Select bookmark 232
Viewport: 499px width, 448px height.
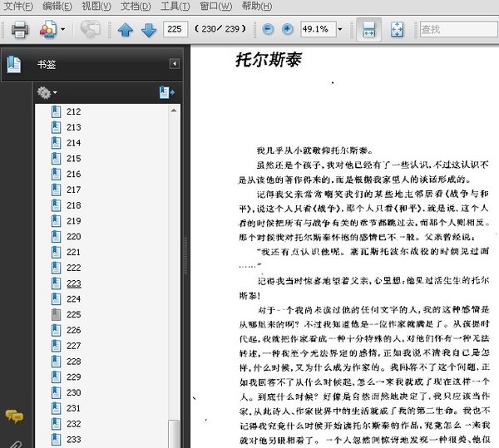(x=74, y=424)
